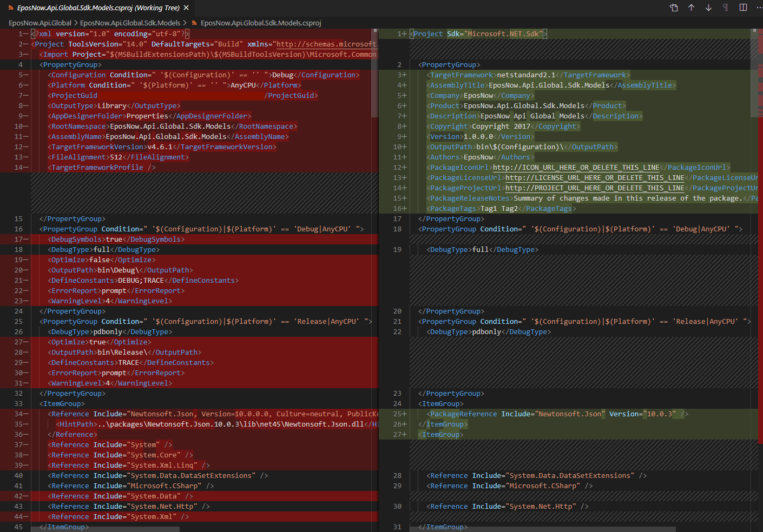The width and height of the screenshot is (763, 532).
Task: Click the csproj file icon in the breadcrumb
Action: [194, 23]
